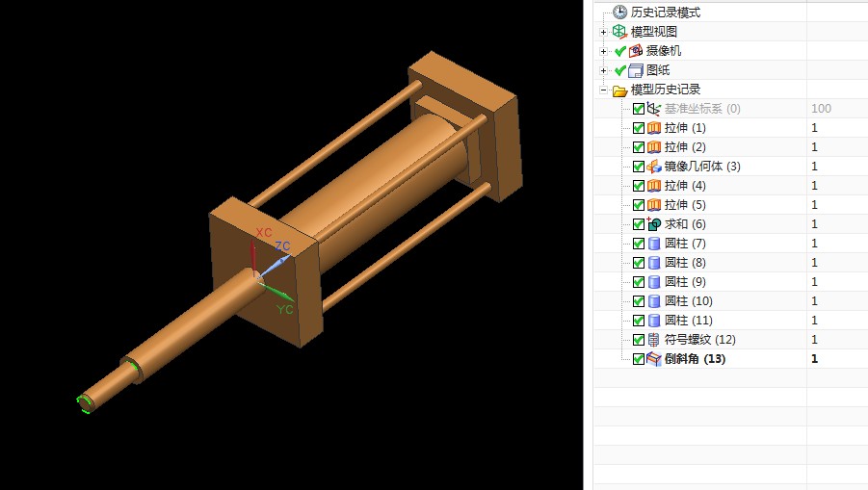Collapse the 模型历史记录 tree node
The height and width of the screenshot is (490, 868).
(x=603, y=90)
